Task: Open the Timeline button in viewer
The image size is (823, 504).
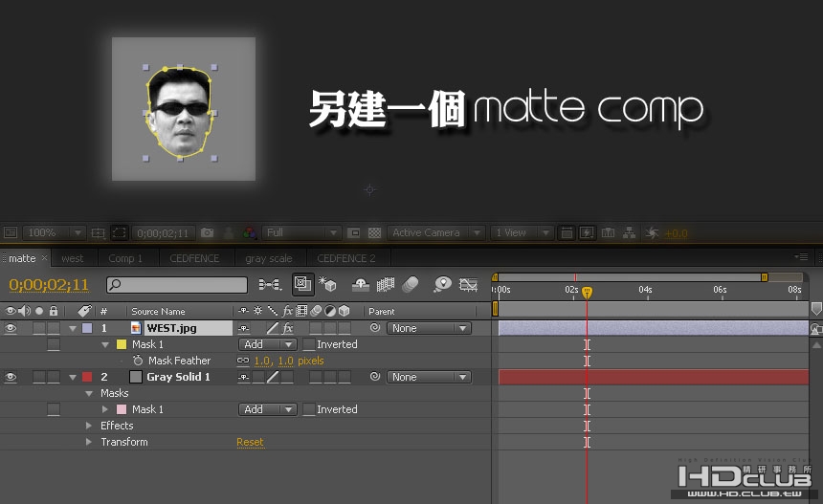Action: 609,232
